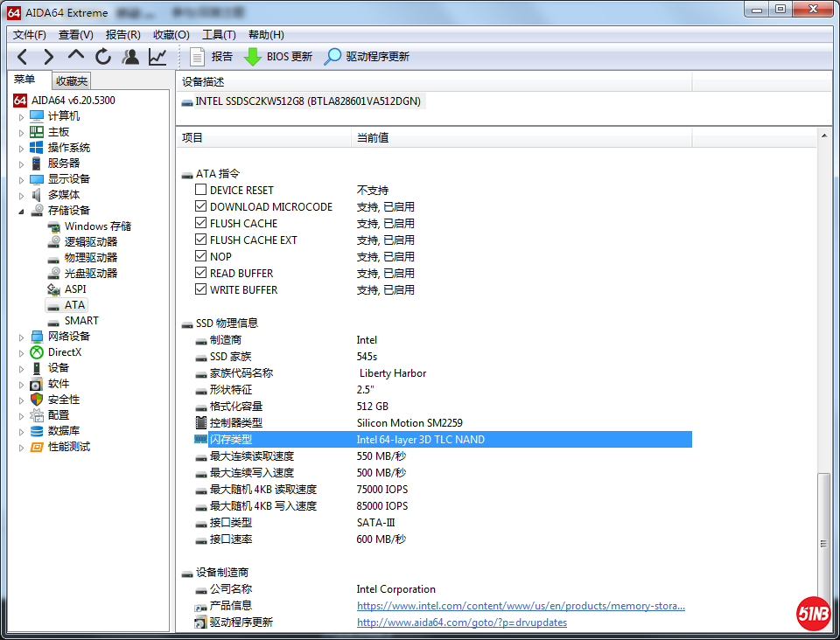The image size is (840, 640).
Task: Click the 驱动程序更新 magnifier button
Action: 366,57
